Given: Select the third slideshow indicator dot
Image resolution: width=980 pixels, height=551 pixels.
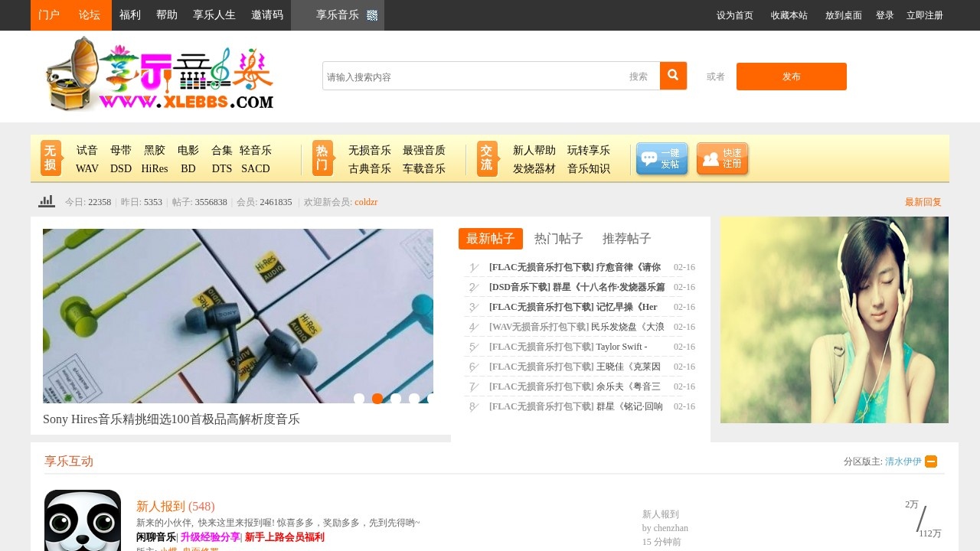Looking at the screenshot, I should 396,399.
